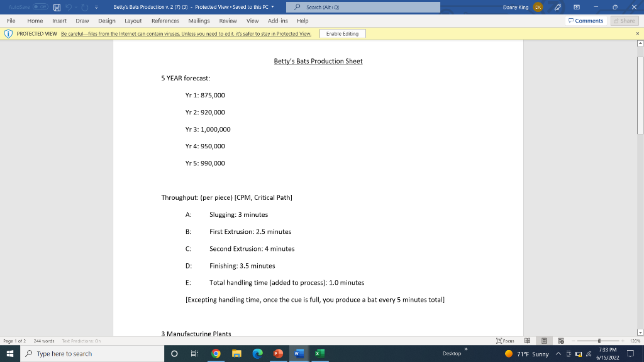This screenshot has width=644, height=362.
Task: Click the vertical scrollbar down arrow
Action: tap(640, 332)
